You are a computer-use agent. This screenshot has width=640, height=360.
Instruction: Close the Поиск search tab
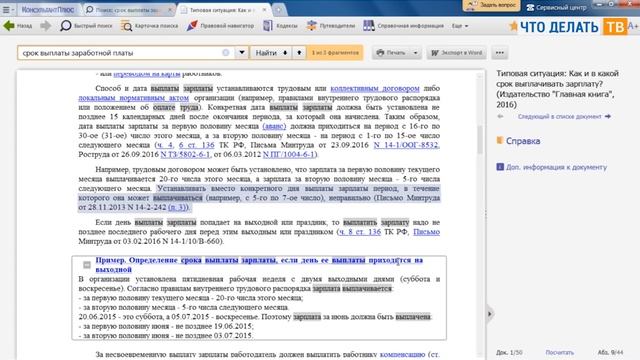(170, 9)
